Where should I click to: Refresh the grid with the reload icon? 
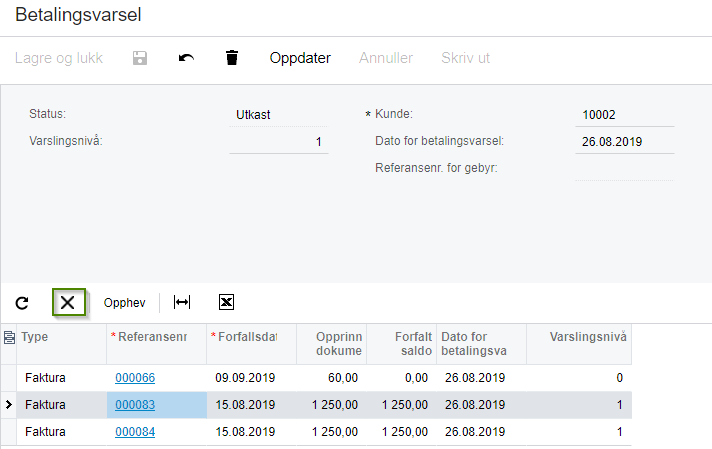22,303
